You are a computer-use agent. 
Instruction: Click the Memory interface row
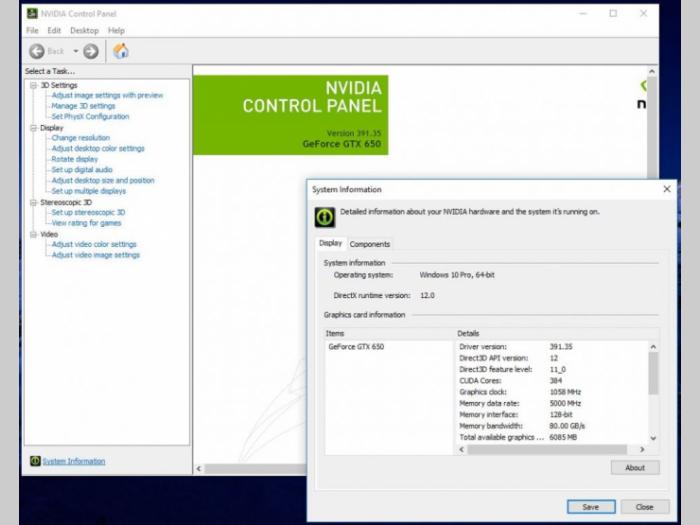coord(552,415)
